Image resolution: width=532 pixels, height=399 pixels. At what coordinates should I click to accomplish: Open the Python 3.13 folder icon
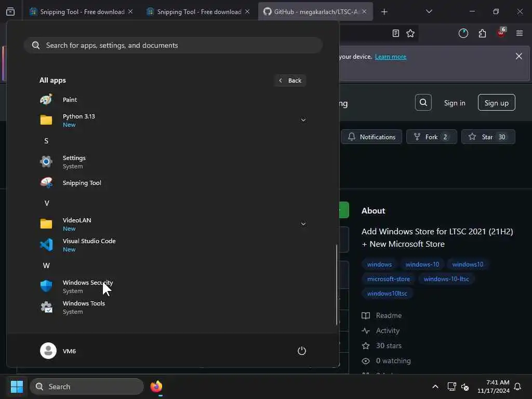(x=46, y=120)
